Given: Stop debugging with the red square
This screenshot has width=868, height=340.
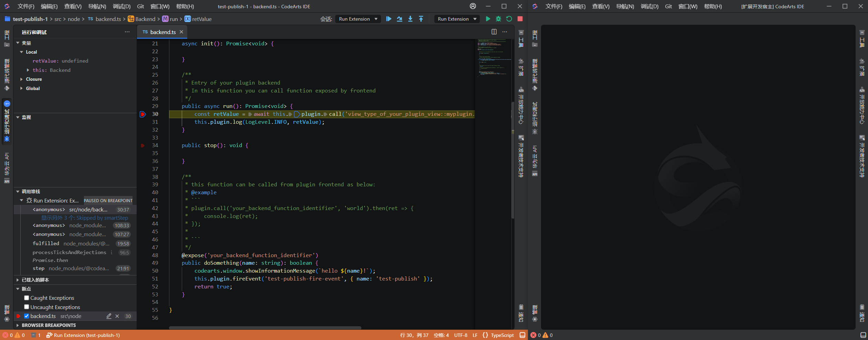Looking at the screenshot, I should coord(520,19).
